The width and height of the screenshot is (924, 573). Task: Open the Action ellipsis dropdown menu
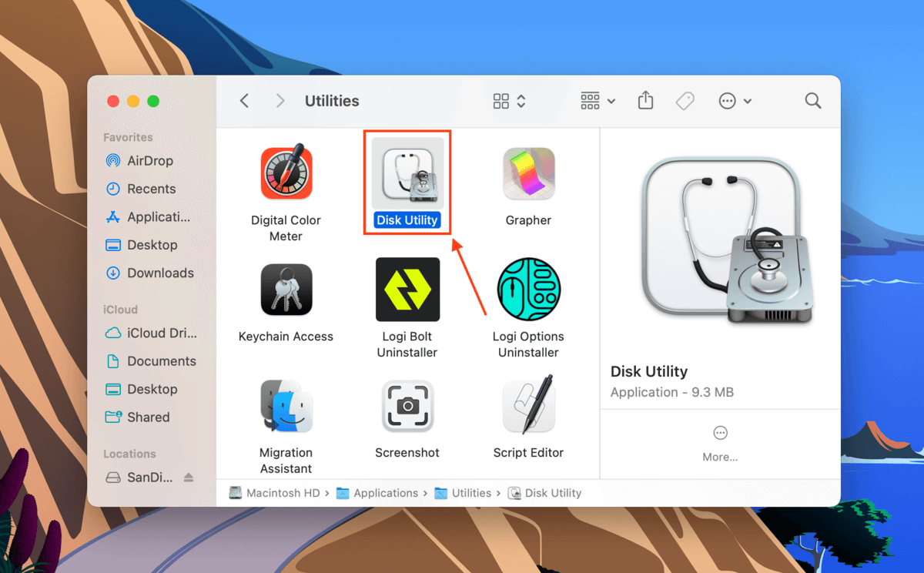[x=735, y=101]
